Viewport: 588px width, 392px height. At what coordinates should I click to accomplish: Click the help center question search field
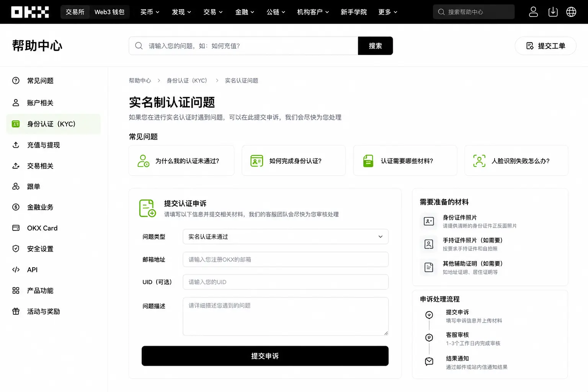coord(243,46)
